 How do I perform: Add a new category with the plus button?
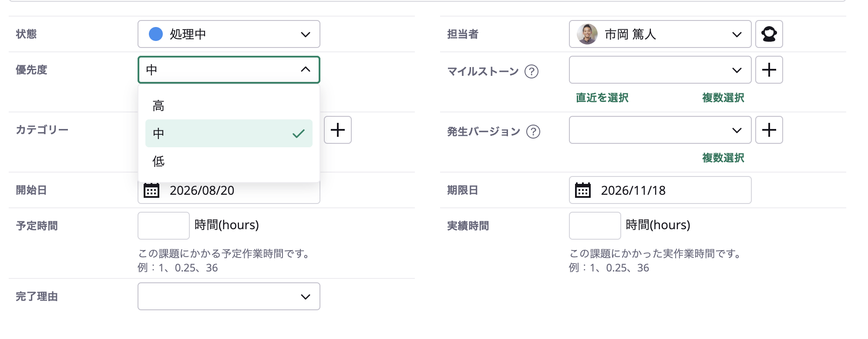pos(337,130)
